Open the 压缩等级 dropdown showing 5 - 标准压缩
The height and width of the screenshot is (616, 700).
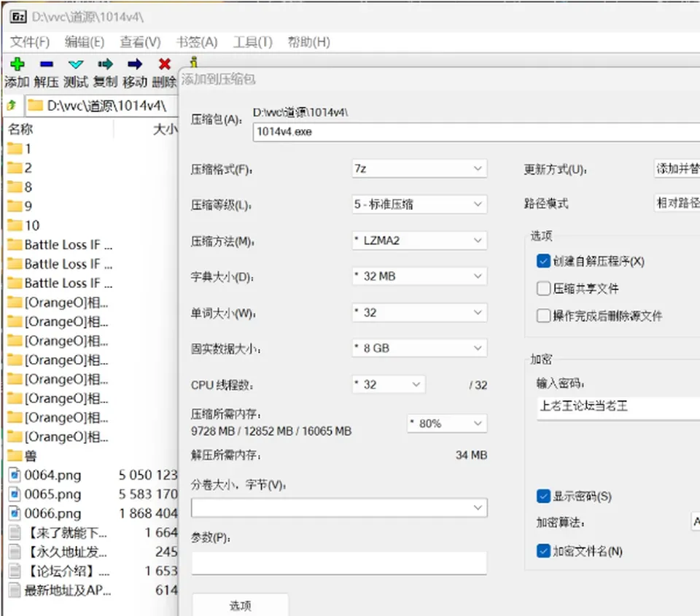pos(419,204)
